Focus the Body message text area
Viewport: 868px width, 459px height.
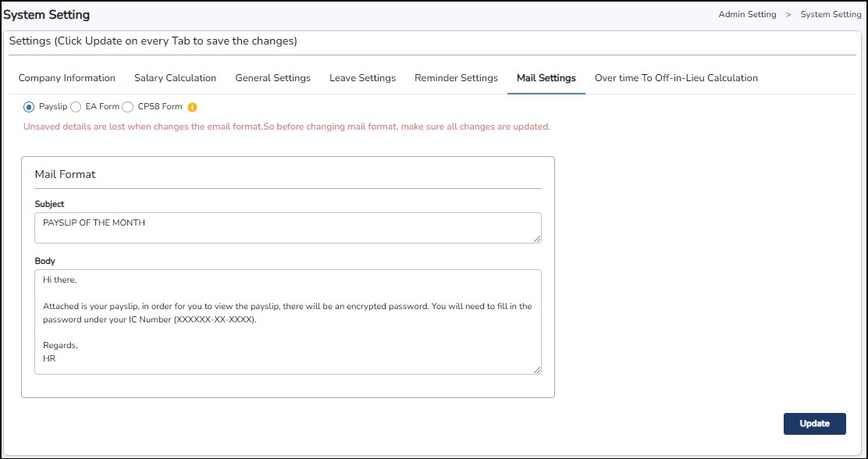287,322
